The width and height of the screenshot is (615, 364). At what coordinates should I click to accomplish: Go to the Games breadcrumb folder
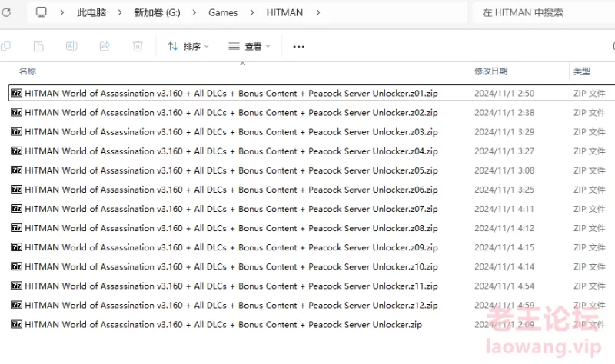[223, 12]
